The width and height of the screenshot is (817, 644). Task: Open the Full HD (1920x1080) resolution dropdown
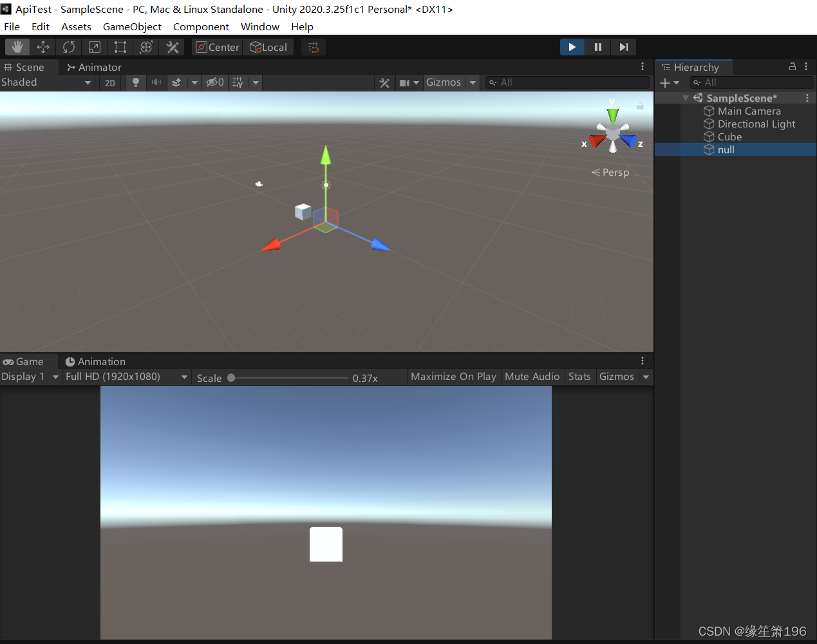tap(126, 376)
